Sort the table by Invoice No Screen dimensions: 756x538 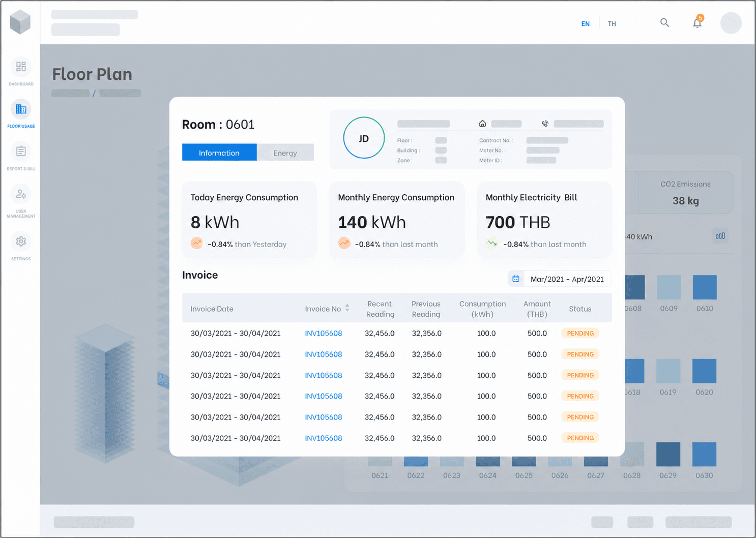347,308
